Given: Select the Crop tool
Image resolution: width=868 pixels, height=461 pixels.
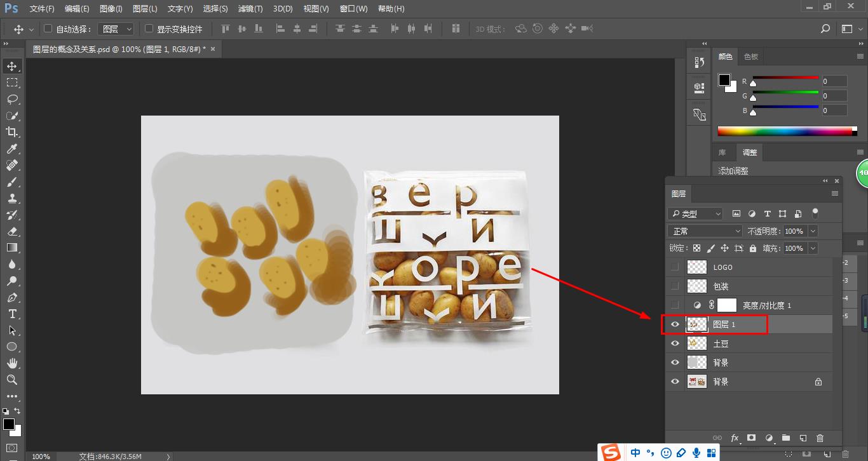Looking at the screenshot, I should [x=12, y=132].
